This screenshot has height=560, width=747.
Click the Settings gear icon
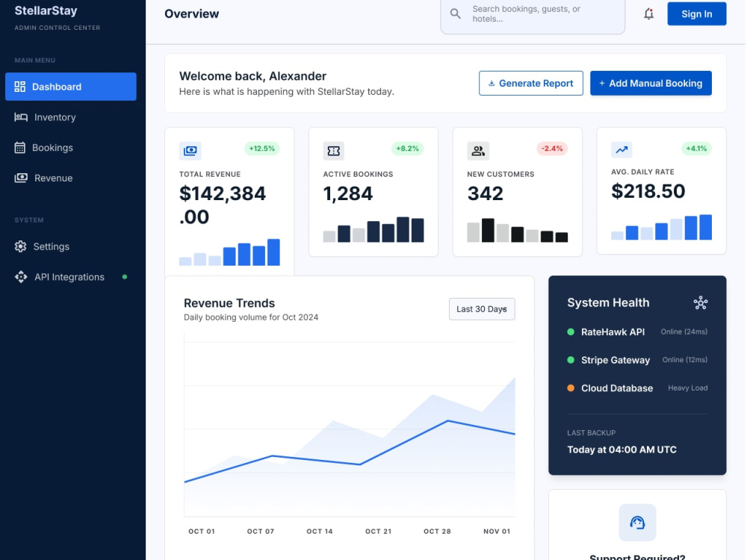click(x=20, y=246)
